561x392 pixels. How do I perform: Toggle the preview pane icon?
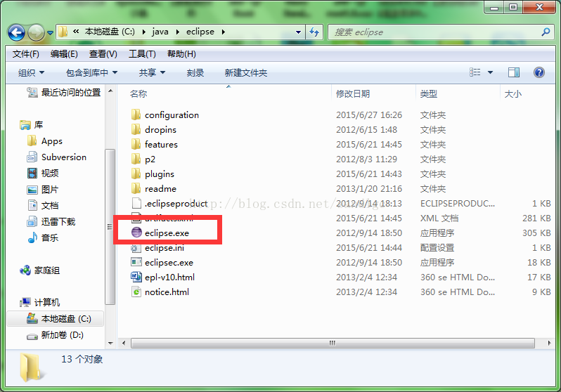pos(514,72)
